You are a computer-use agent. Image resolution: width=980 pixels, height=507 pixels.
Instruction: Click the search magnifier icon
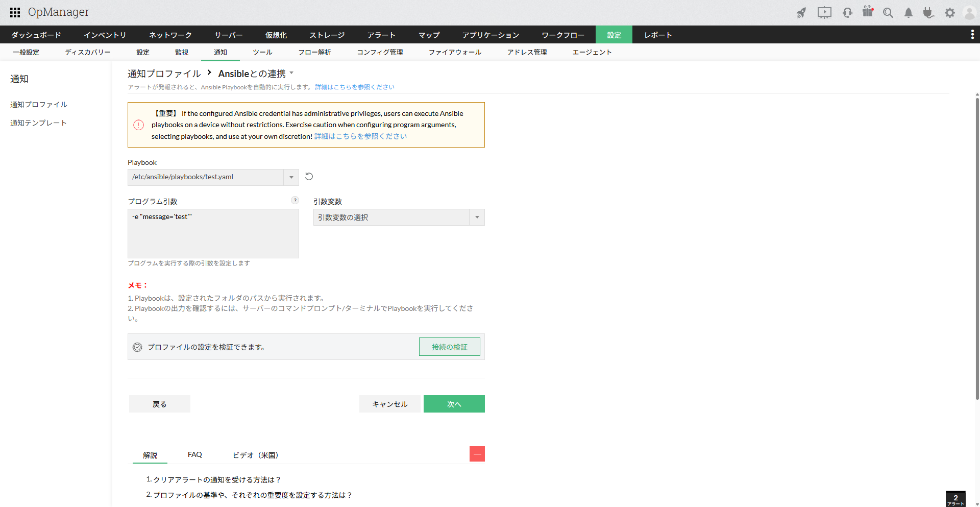[x=888, y=13]
